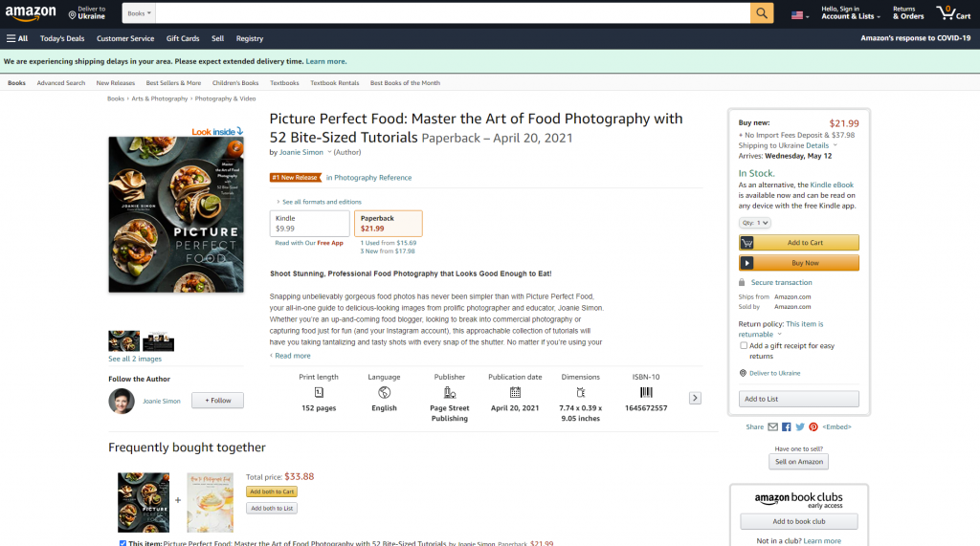Click the search magnifier button
Viewport: 980px width, 546px height.
pyautogui.click(x=762, y=13)
